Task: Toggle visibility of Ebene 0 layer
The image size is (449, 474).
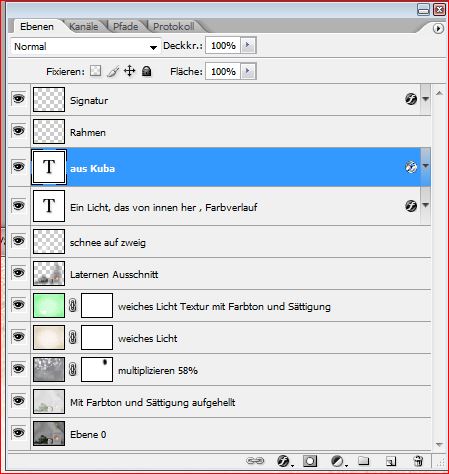Action: 19,433
